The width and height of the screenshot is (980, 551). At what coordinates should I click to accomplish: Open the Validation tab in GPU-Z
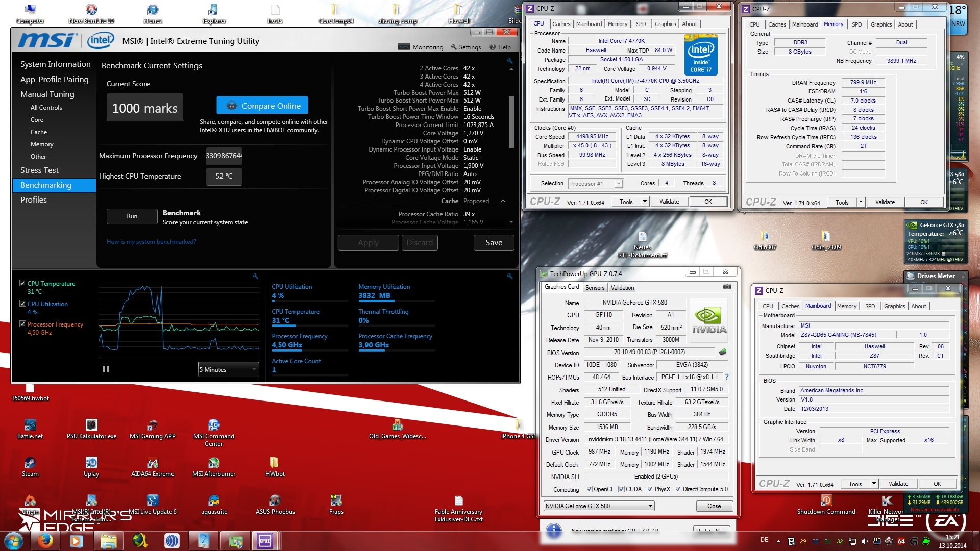(x=622, y=288)
